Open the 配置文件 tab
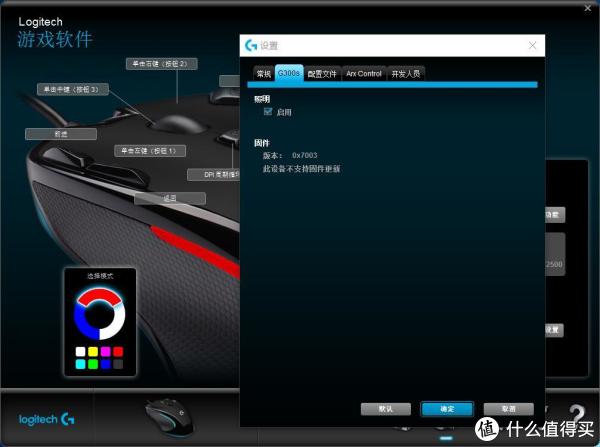 (x=322, y=73)
